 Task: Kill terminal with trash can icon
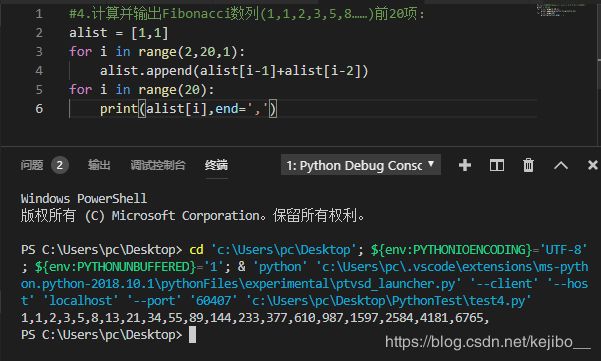(x=528, y=165)
